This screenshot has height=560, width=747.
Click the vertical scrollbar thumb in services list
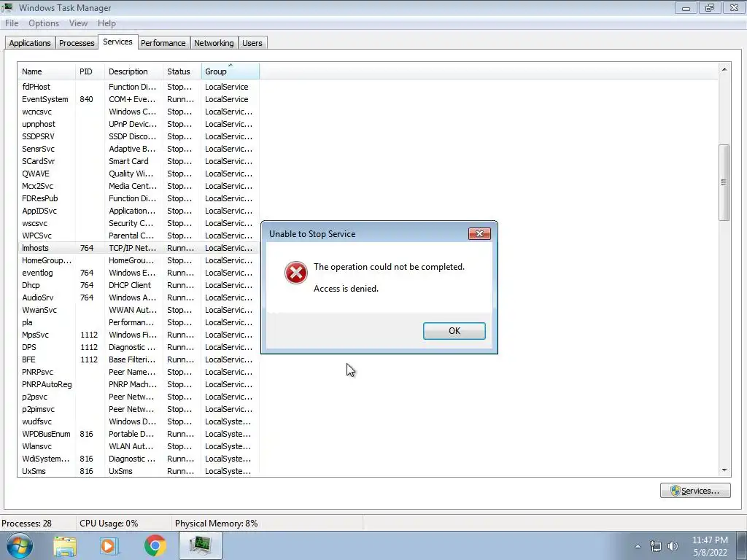pyautogui.click(x=724, y=182)
